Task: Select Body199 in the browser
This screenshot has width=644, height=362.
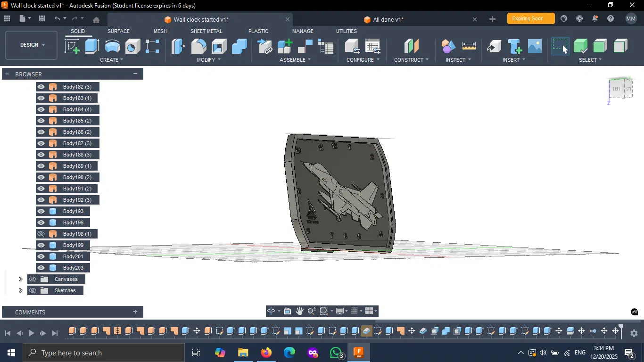Action: click(73, 245)
